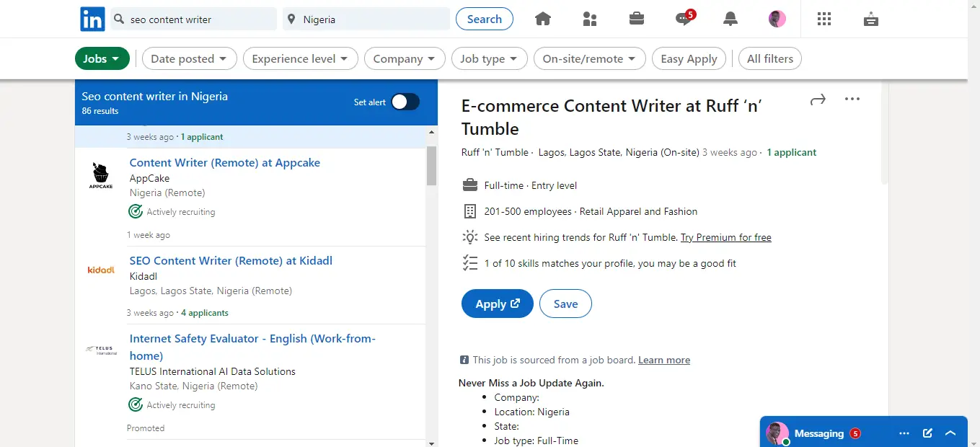Click the 'Never Miss a Job Update Again.' heading
Image resolution: width=980 pixels, height=447 pixels.
pos(531,383)
